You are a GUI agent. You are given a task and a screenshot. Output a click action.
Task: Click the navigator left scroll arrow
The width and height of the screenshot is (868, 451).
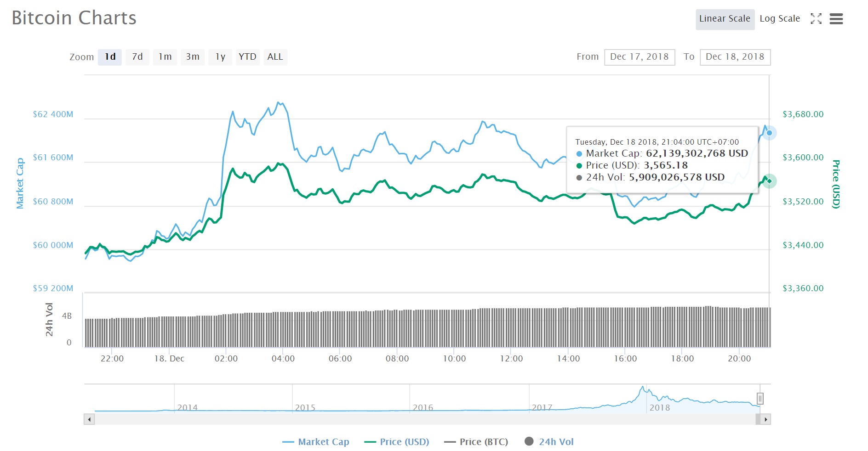click(89, 419)
